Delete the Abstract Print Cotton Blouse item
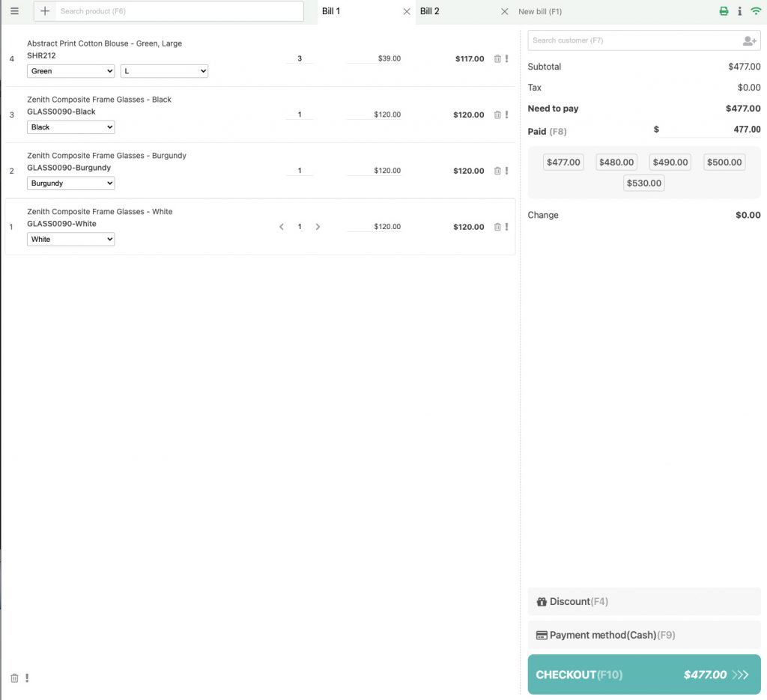The image size is (767, 700). click(x=496, y=58)
